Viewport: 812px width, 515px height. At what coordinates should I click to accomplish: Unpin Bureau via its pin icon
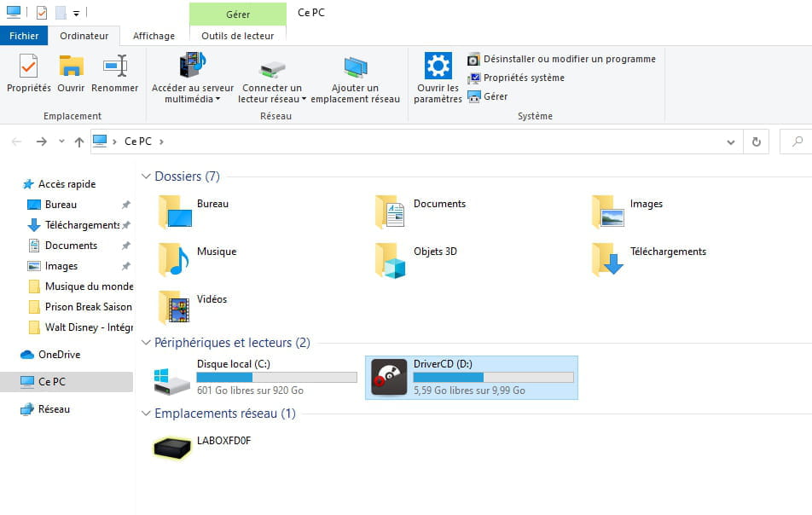coord(126,205)
